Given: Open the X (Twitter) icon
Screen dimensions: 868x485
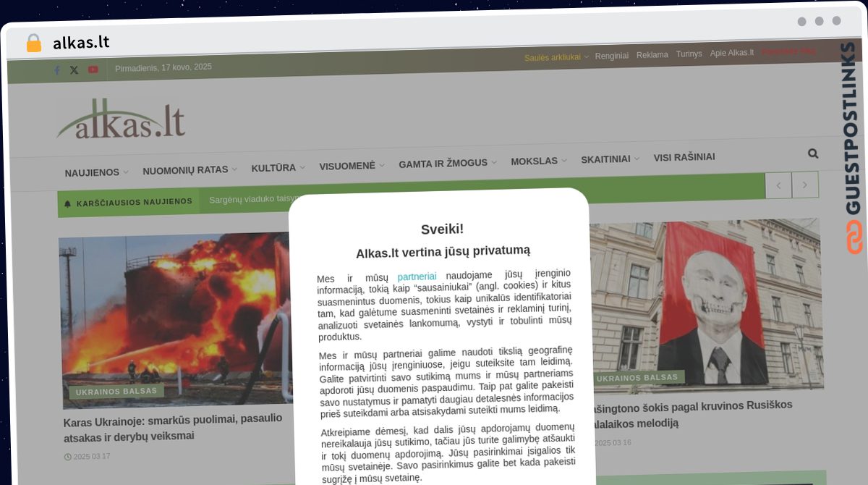Looking at the screenshot, I should point(74,70).
